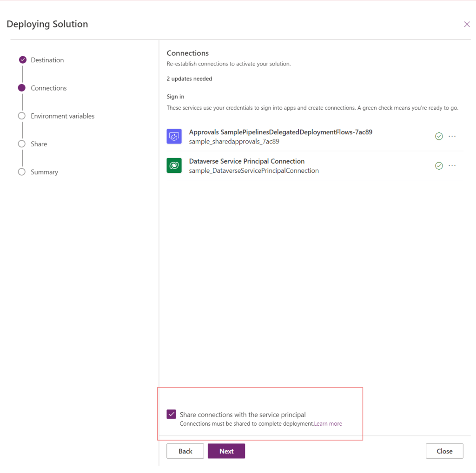Click the Approvals connector icon
Viewport: 476px width, 473px height.
(x=174, y=137)
